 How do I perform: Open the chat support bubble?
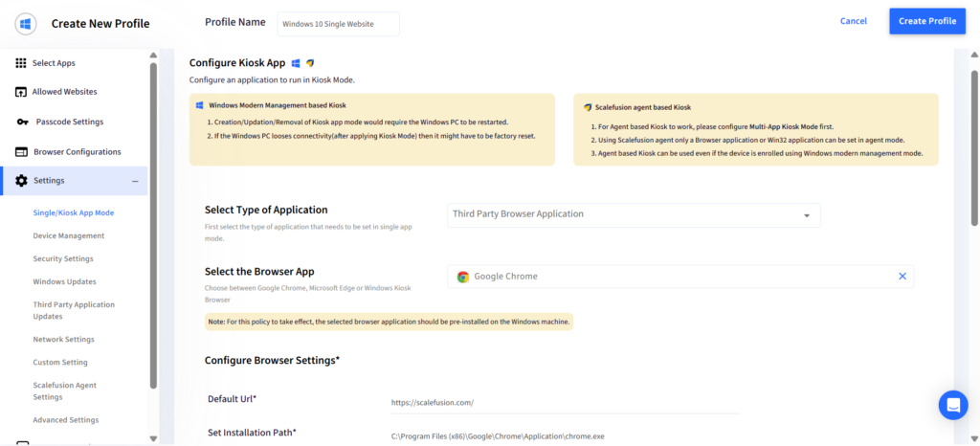click(953, 405)
